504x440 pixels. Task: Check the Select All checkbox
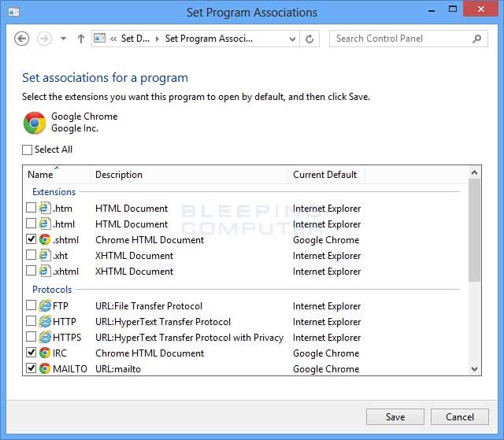pos(27,150)
